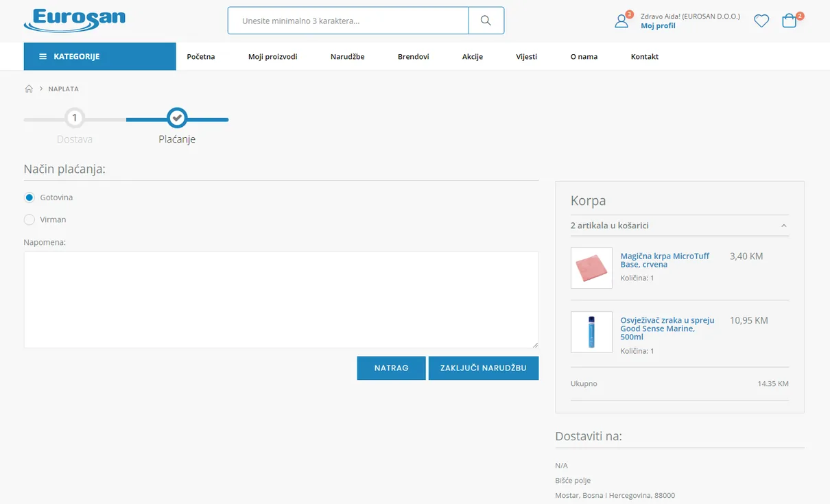
Task: Open O nama menu item
Action: [x=584, y=56]
